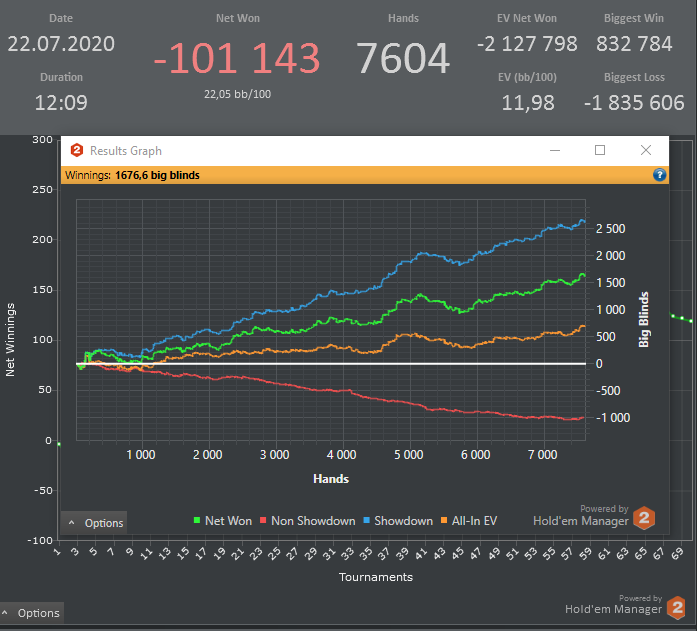Click Hold'em Manager 2 badge at bottom of main window
The width and height of the screenshot is (697, 631).
(677, 607)
